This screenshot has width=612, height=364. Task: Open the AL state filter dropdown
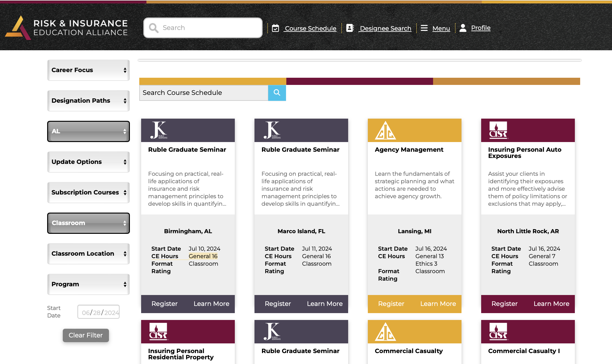[88, 131]
